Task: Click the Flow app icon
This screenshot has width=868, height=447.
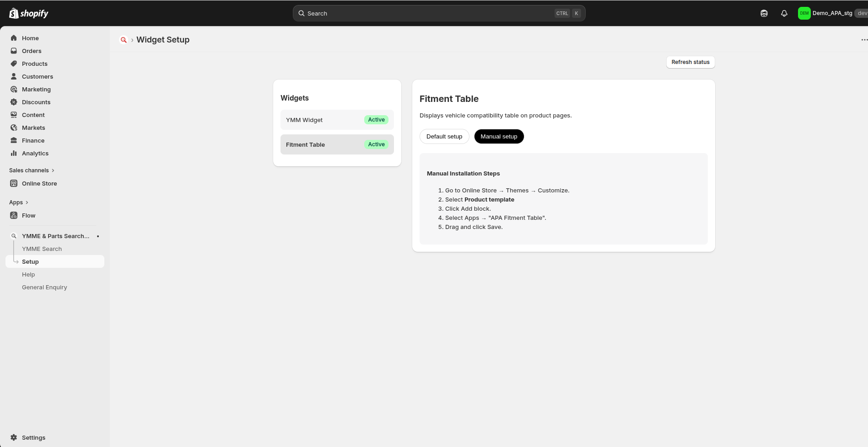Action: (x=14, y=215)
